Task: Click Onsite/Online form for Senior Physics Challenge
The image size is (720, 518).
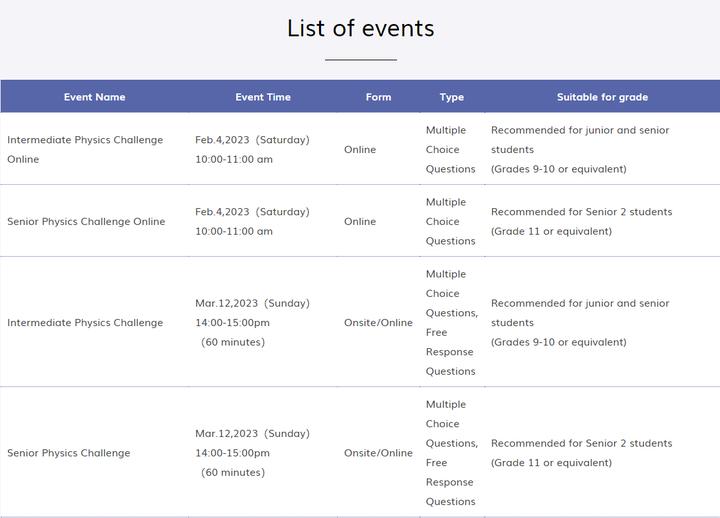Action: (378, 453)
